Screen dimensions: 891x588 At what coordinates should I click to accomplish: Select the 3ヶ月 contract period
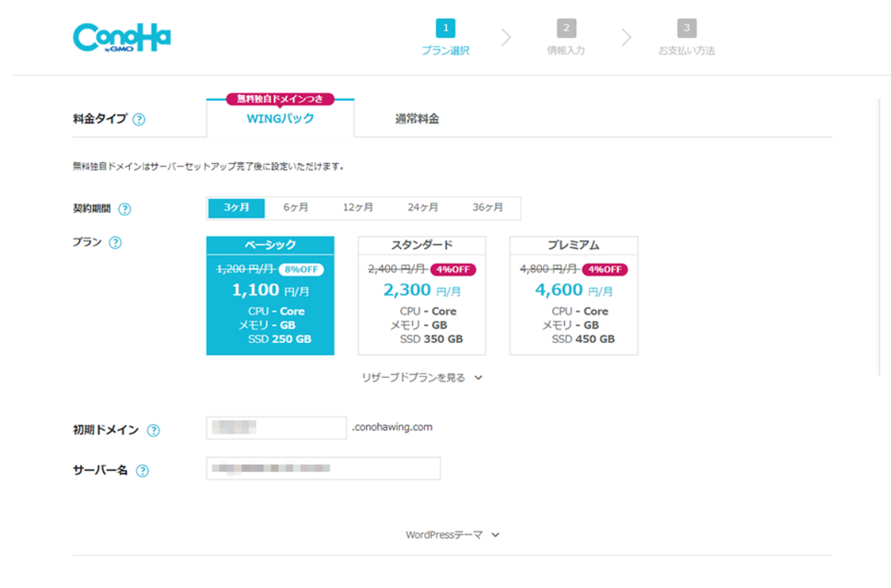pos(236,208)
